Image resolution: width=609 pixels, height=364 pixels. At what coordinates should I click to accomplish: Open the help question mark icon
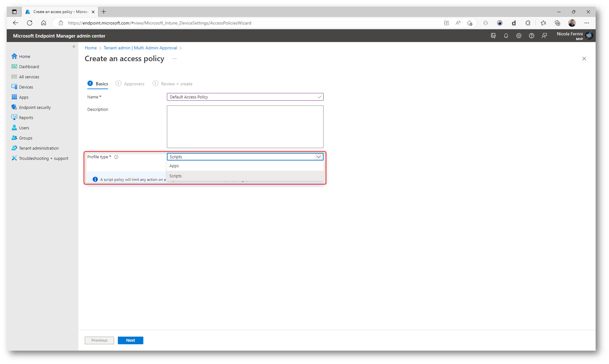pos(532,36)
